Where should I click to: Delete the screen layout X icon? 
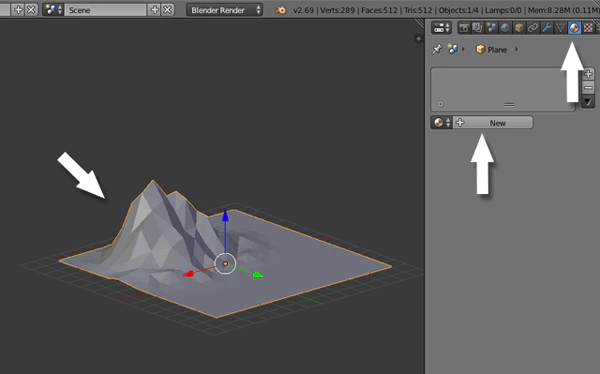coord(31,10)
